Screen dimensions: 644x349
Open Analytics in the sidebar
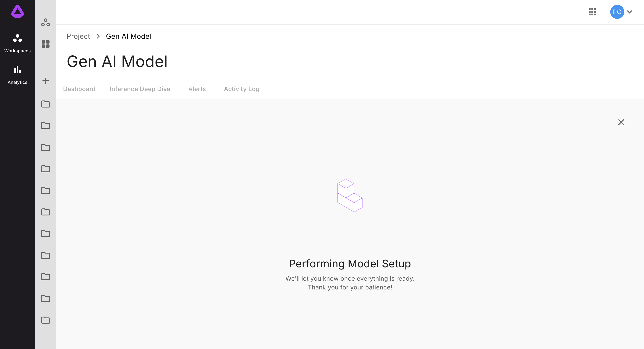18,75
